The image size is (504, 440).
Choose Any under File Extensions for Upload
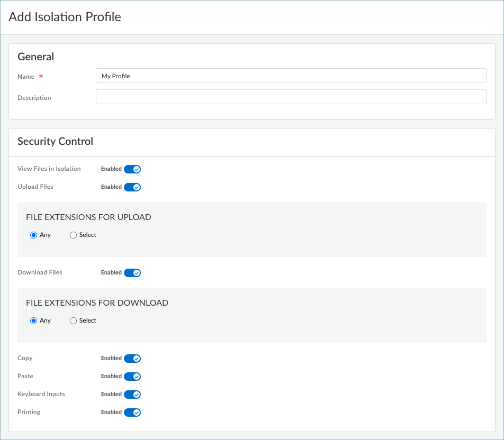[34, 235]
